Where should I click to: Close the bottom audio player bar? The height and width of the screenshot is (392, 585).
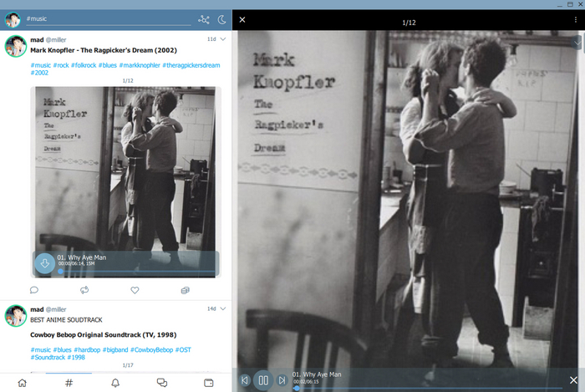pyautogui.click(x=573, y=380)
